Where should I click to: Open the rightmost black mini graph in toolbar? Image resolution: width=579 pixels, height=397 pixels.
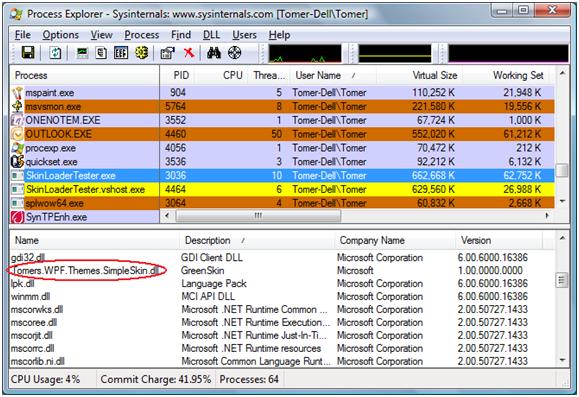click(x=508, y=54)
